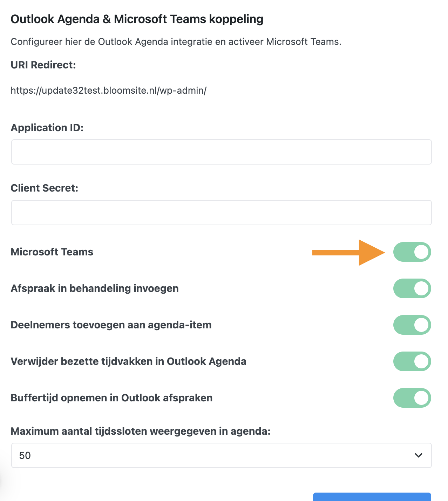The width and height of the screenshot is (448, 501).
Task: Click the Buffertijd opnemen in Outlook afspraken label
Action: 112,398
